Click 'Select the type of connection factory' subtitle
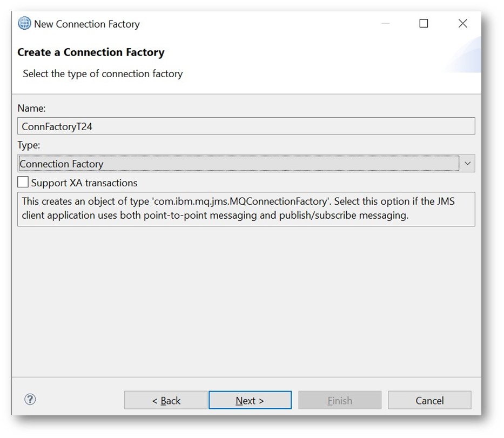 coord(103,74)
